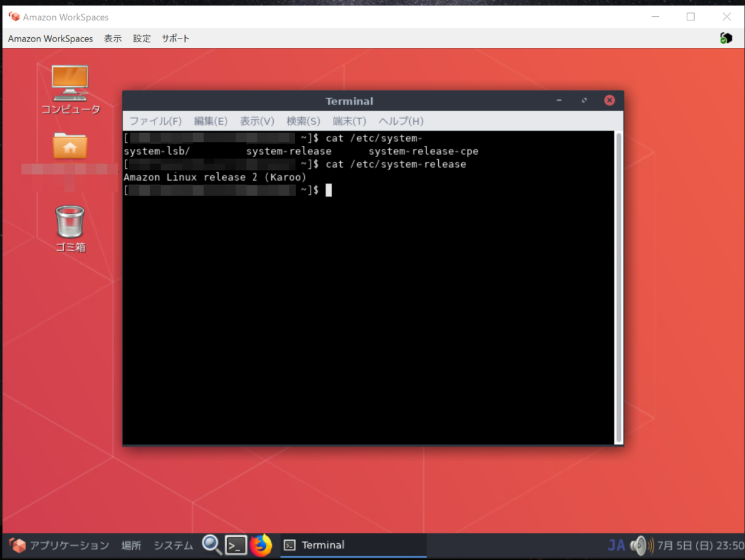Open the WorkSpaces サポート menu

(176, 38)
